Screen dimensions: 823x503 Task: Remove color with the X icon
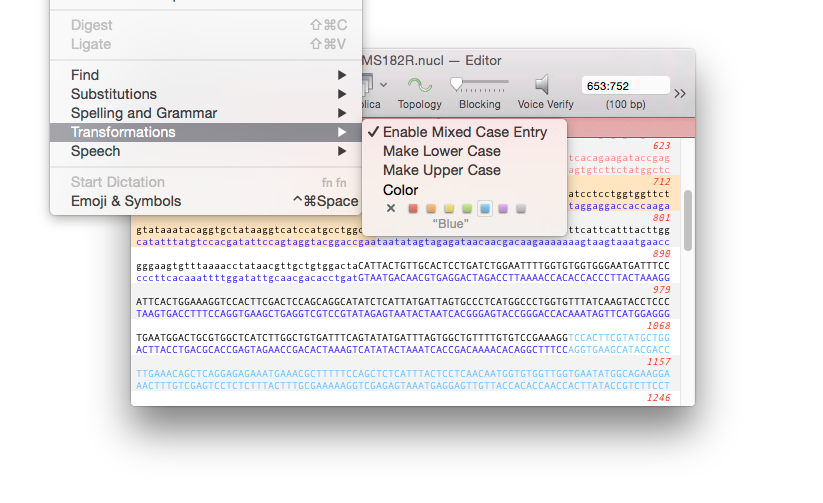[391, 208]
